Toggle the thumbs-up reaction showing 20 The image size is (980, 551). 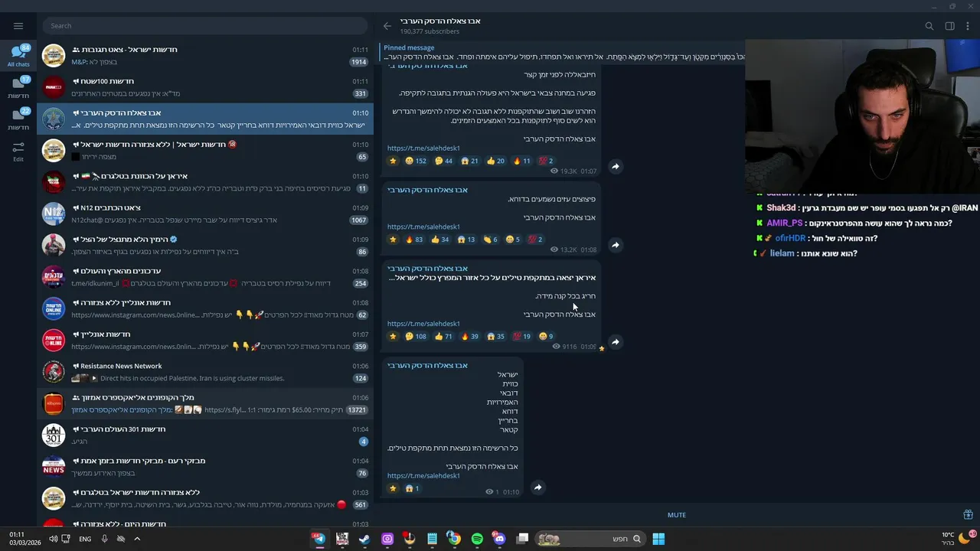click(495, 161)
